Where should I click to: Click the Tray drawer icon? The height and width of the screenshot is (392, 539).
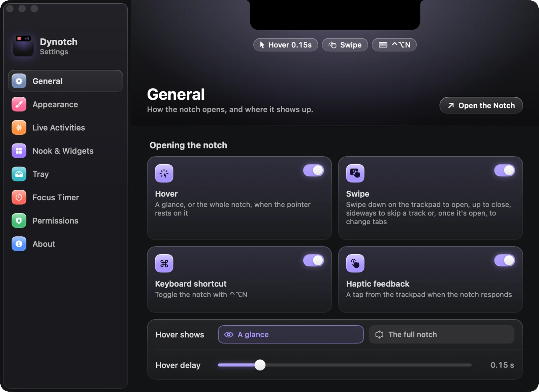[19, 174]
